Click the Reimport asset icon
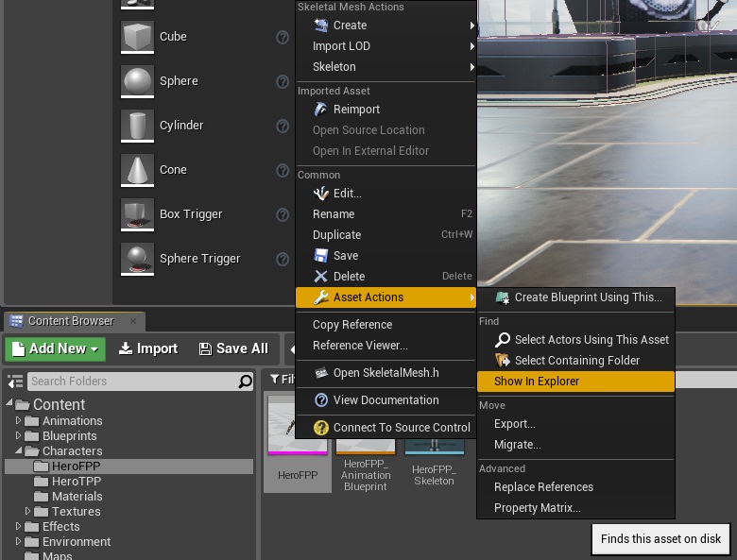Viewport: 737px width, 560px height. [321, 110]
